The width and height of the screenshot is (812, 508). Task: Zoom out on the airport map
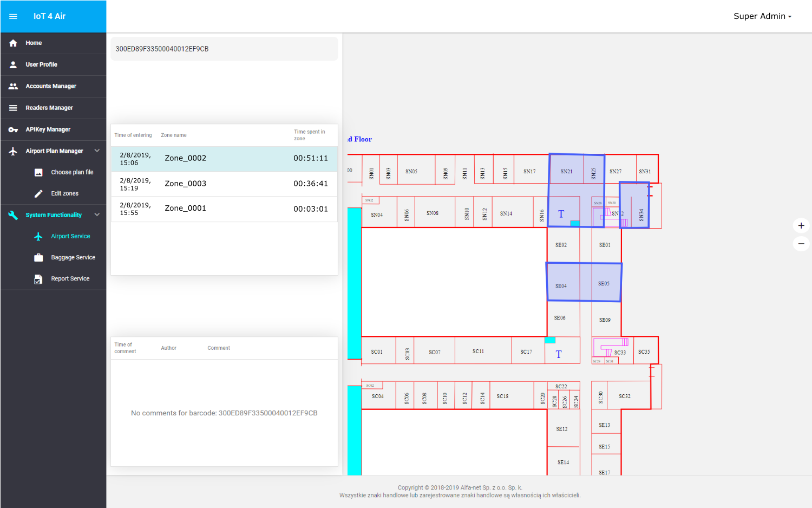(x=801, y=244)
